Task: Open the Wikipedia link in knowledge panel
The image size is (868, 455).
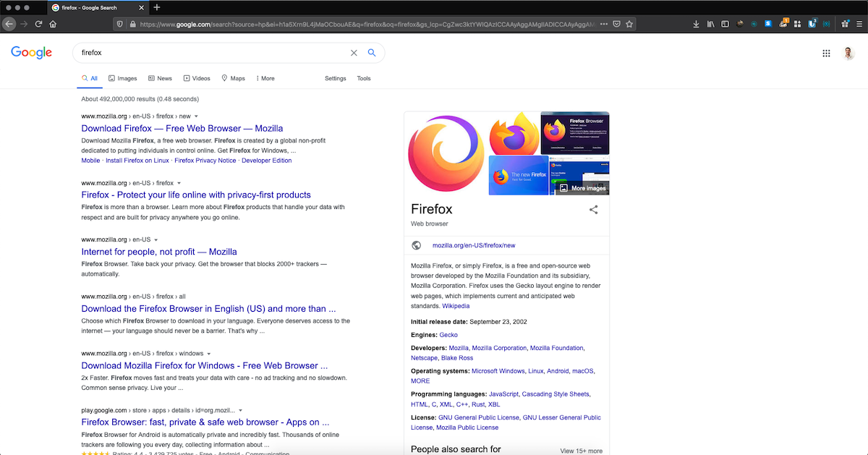Action: pyautogui.click(x=456, y=306)
